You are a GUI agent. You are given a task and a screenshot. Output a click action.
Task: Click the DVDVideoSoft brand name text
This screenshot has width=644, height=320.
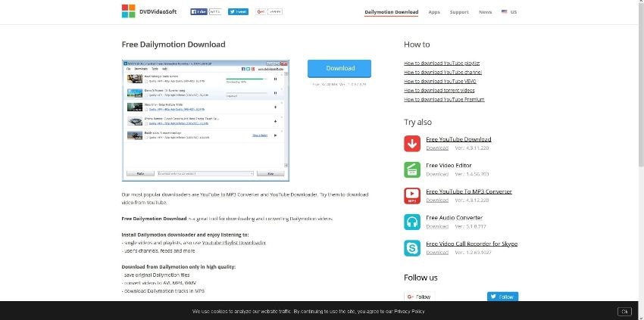coord(158,12)
